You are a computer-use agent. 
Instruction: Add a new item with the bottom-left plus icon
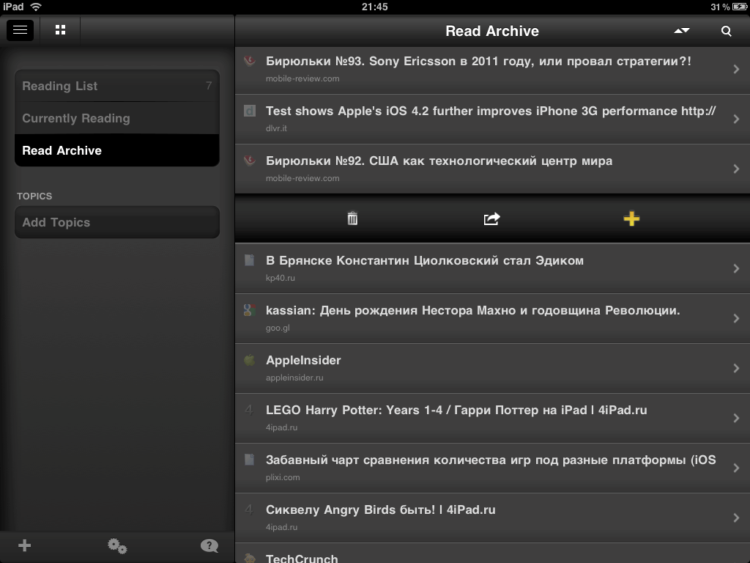[24, 545]
